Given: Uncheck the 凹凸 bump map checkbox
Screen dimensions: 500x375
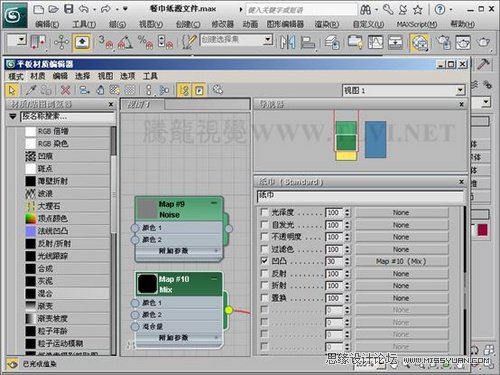Looking at the screenshot, I should tap(264, 261).
